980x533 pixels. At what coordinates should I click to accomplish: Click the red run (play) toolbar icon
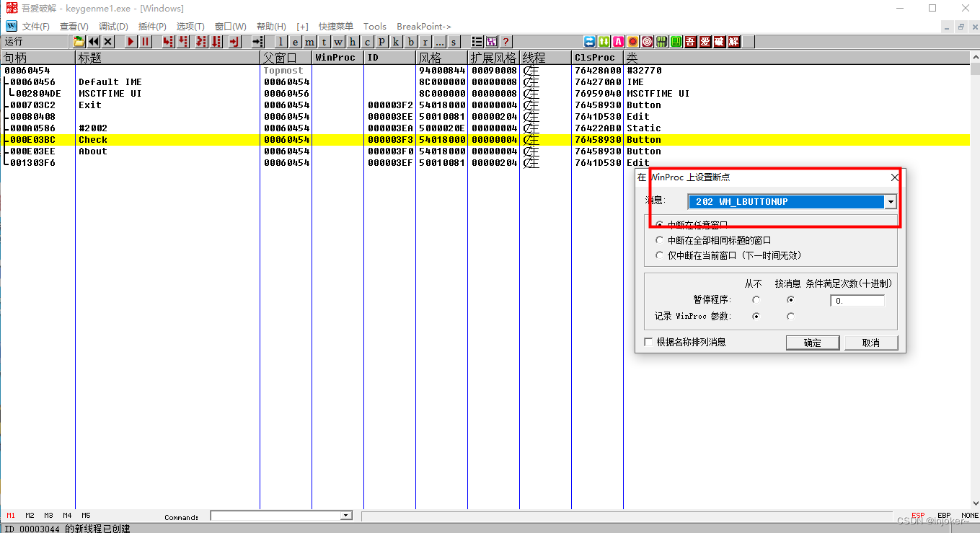tap(131, 42)
